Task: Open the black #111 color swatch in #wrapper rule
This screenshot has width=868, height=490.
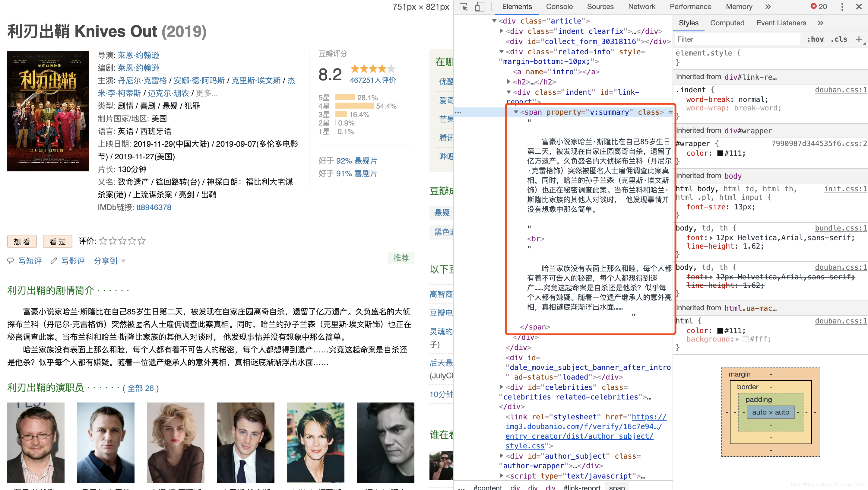Action: [x=720, y=153]
